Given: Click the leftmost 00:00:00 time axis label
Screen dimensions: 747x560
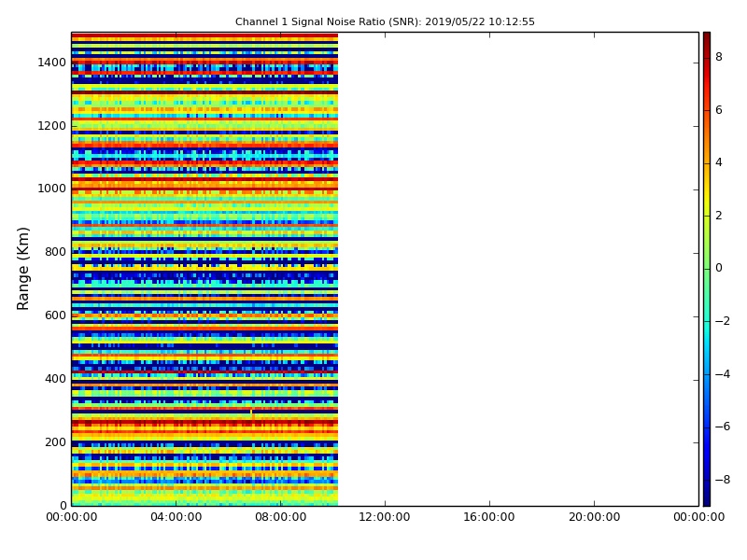Looking at the screenshot, I should point(72,517).
